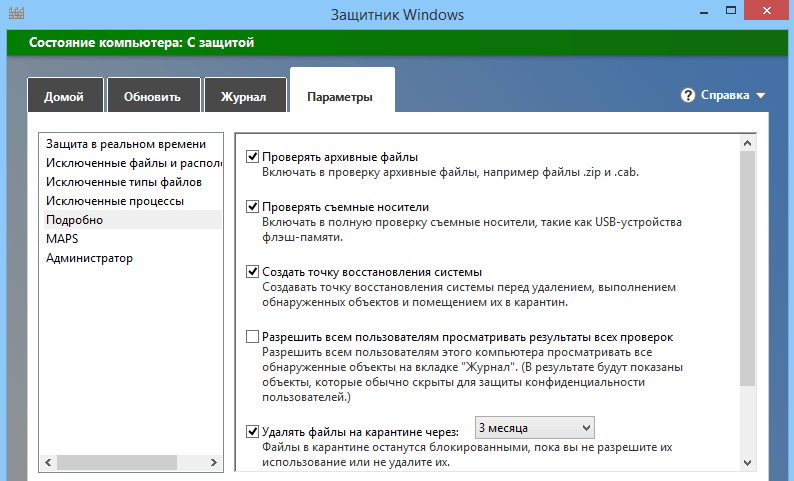Viewport: 794px width, 481px height.
Task: Click the settings pane scroll up arrow
Action: tap(747, 143)
